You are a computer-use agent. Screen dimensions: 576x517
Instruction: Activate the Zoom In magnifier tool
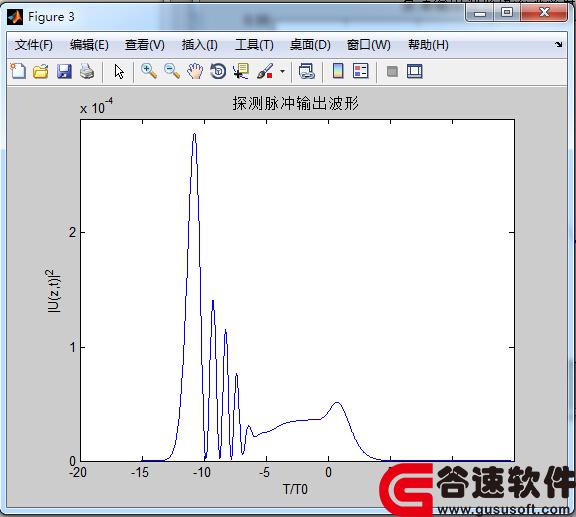[149, 71]
